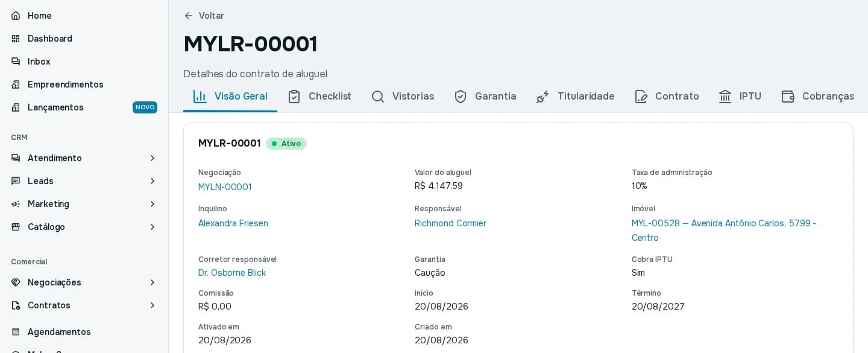This screenshot has width=868, height=353.
Task: Expand the Negociações submenu chevron
Action: click(x=153, y=282)
